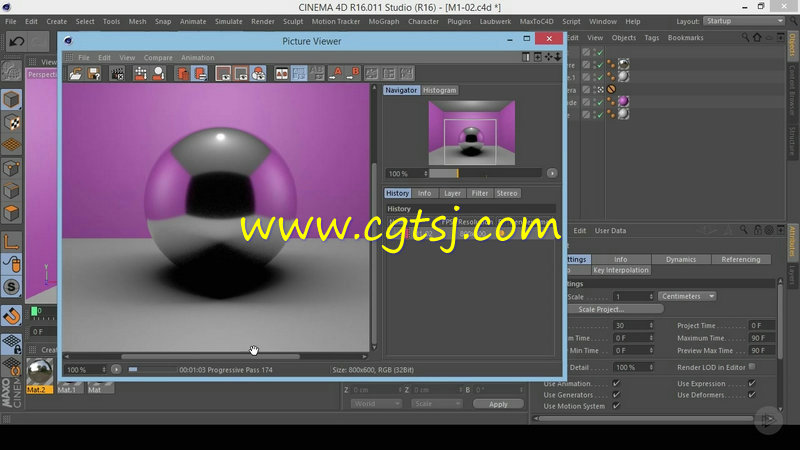
Task: Click Maximum Time 90 F field
Action: [x=762, y=338]
